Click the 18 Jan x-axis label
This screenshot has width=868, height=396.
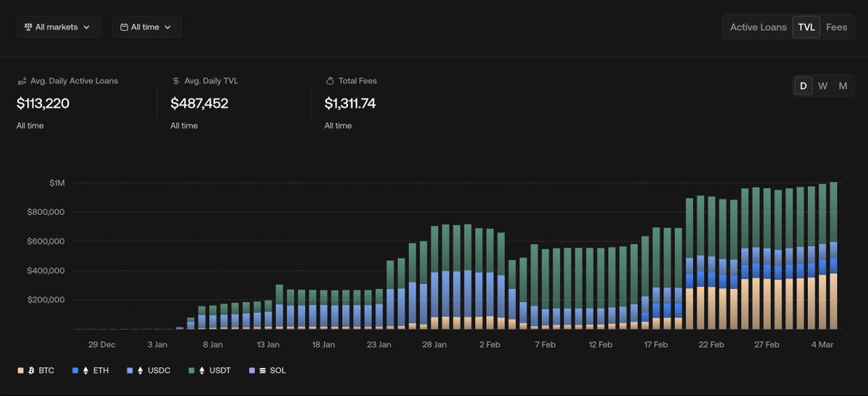tap(323, 345)
